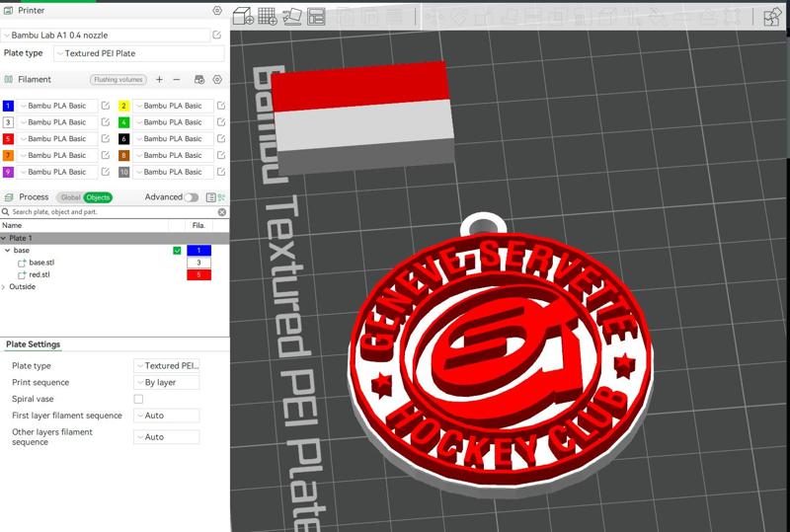Click the Name column header

pos(12,225)
